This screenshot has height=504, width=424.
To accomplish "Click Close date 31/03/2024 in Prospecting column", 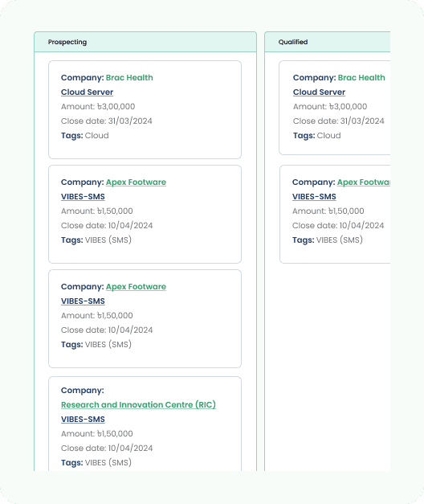I will [x=107, y=121].
